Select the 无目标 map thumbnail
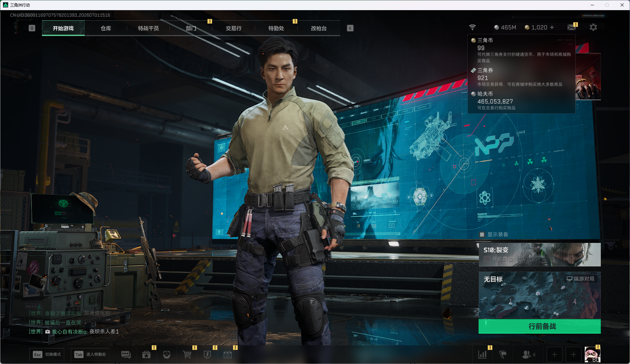This screenshot has height=364, width=630. pos(540,295)
